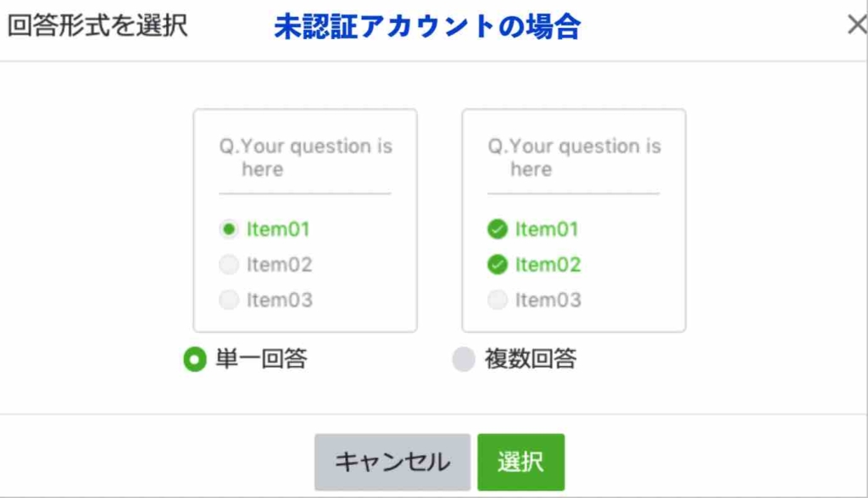Click the blue 未認証アカウントの場合 heading
Image resolution: width=868 pixels, height=498 pixels.
coord(427,27)
